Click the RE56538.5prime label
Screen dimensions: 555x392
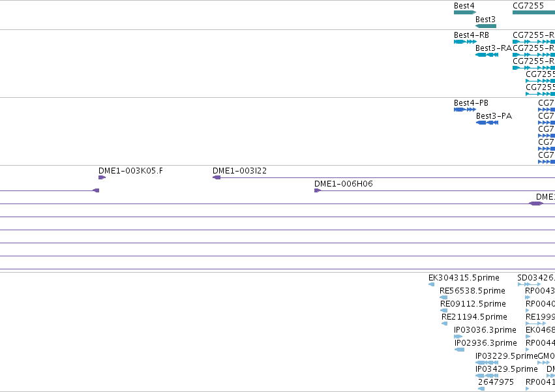(472, 291)
